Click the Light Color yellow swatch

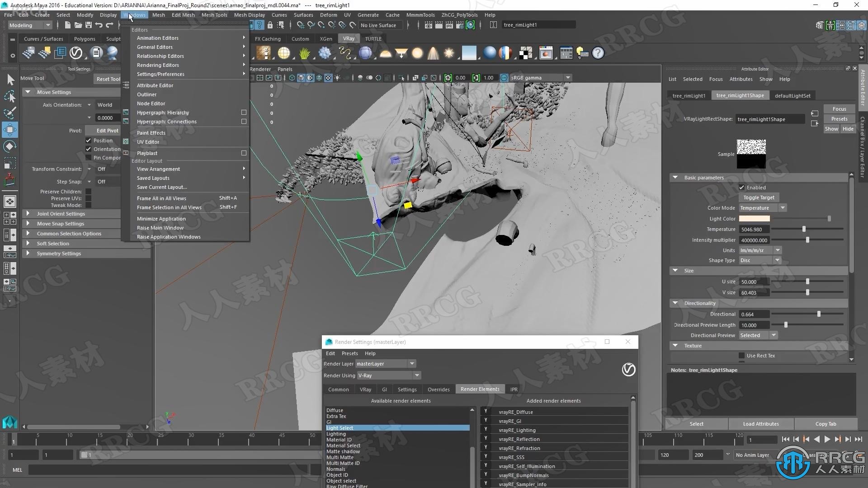click(x=754, y=218)
